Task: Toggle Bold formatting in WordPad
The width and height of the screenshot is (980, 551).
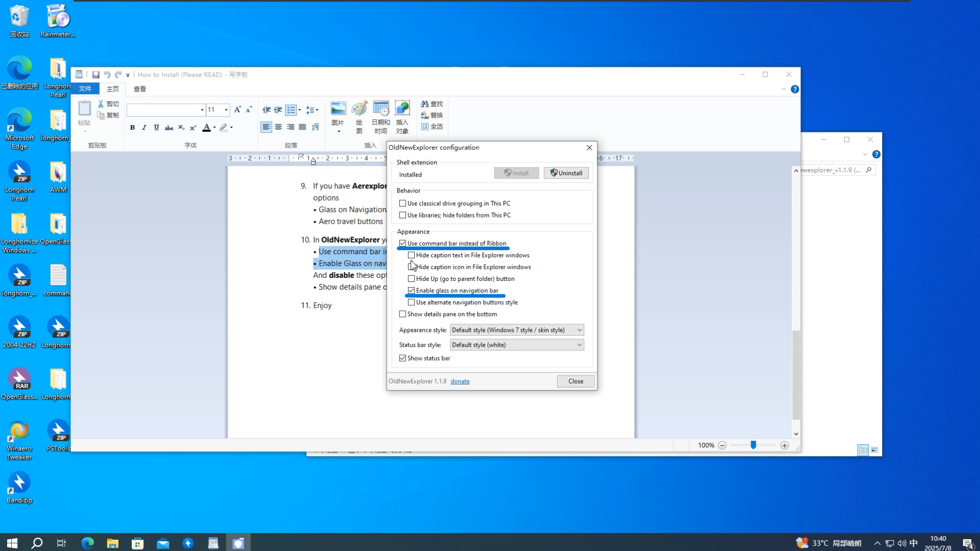Action: [x=132, y=128]
